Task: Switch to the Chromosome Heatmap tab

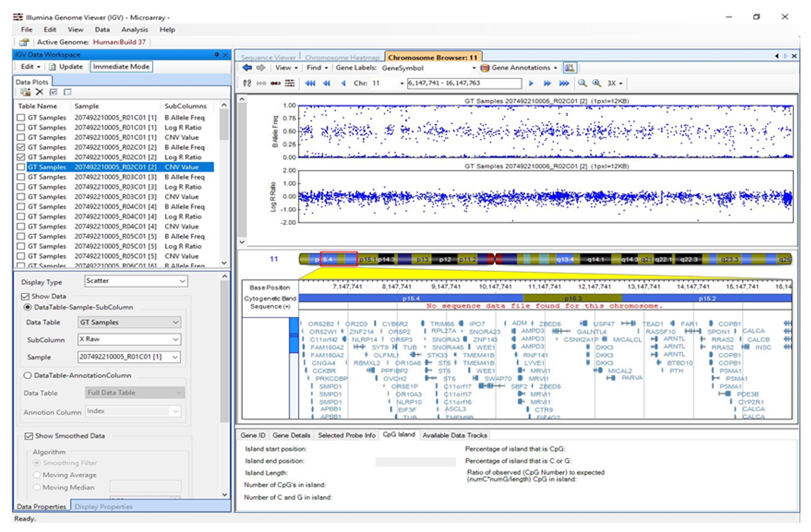Action: pos(342,58)
